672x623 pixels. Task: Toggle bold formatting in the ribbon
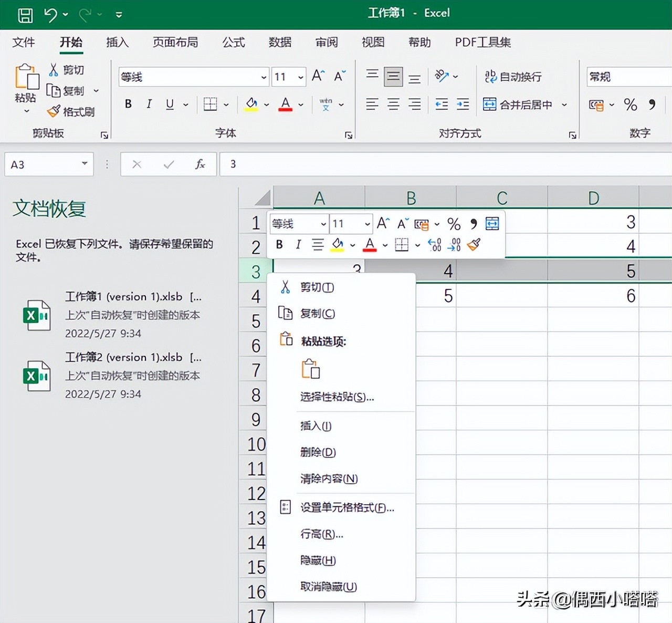[128, 104]
